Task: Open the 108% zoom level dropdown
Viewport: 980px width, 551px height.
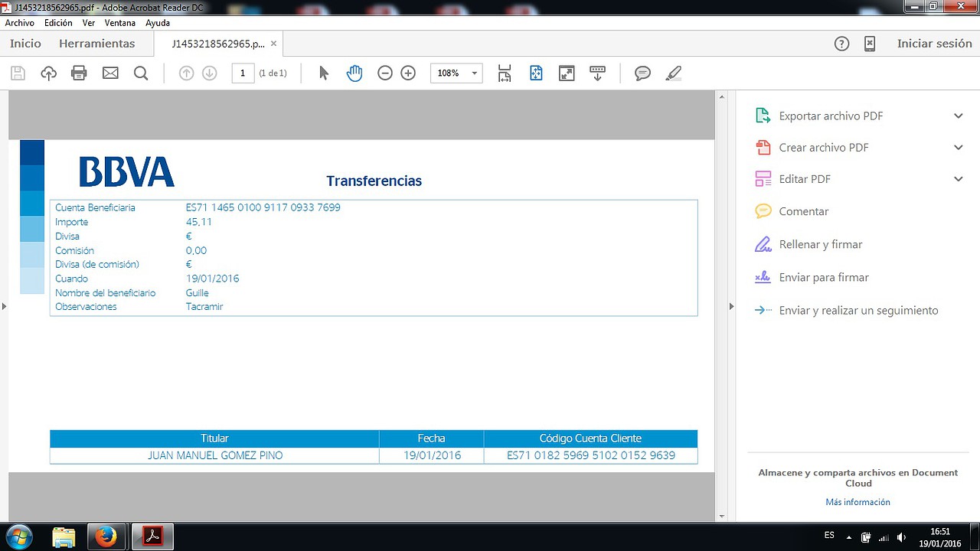Action: tap(475, 73)
